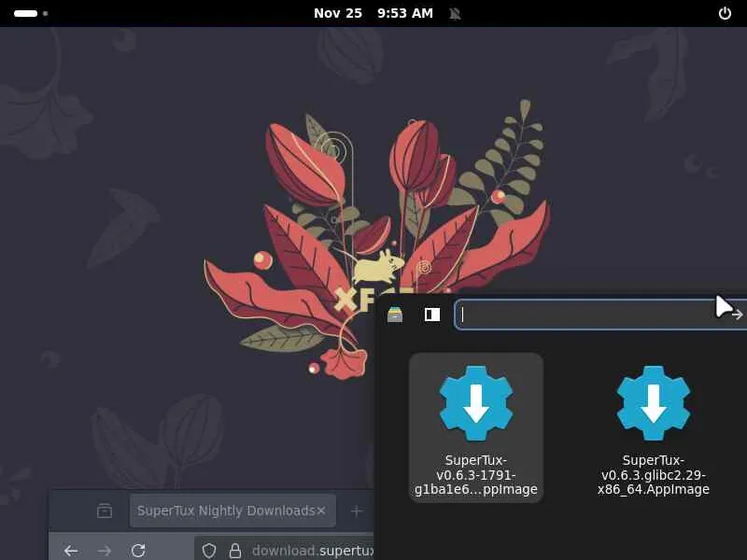
Task: Select SuperTux-v0.6.3.glibc2.29-x86_64.AppImage file
Action: [x=653, y=427]
